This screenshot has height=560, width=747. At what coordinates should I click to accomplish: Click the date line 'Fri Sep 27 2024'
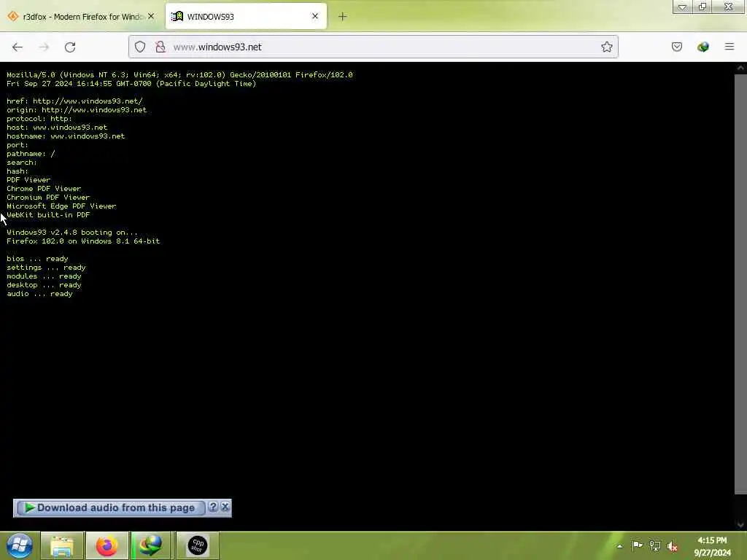(131, 83)
